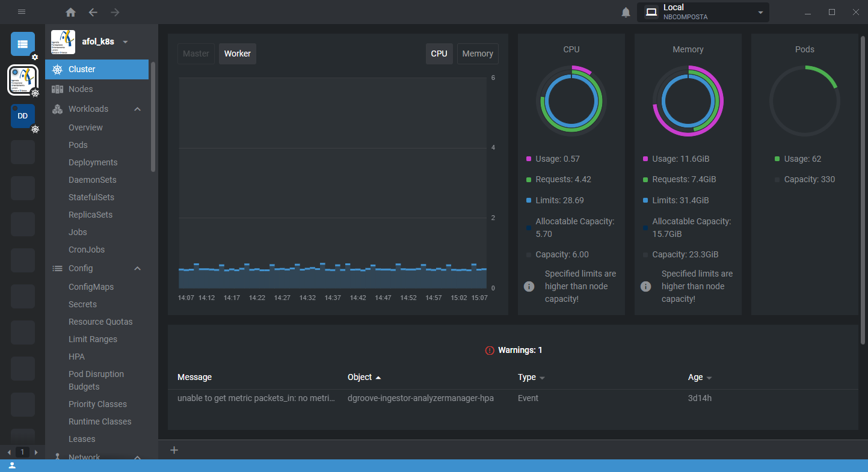Viewport: 868px width, 472px height.
Task: Open HPA list
Action: click(76, 357)
